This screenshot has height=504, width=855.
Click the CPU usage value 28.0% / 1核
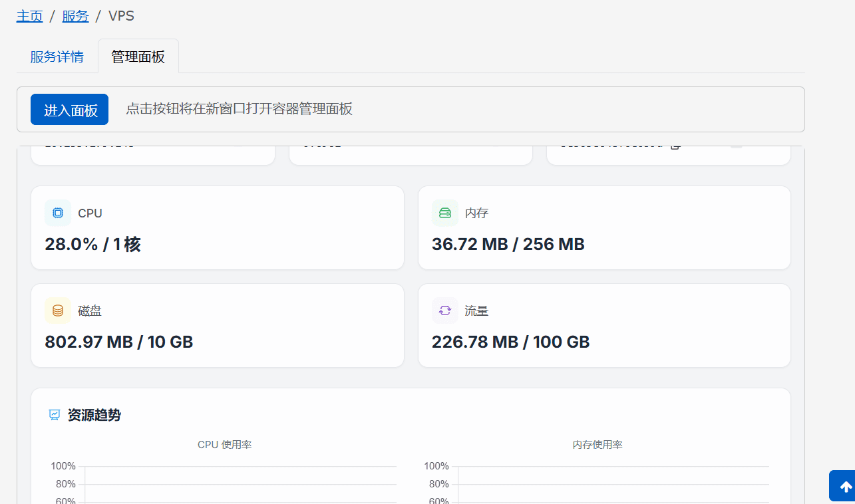92,245
